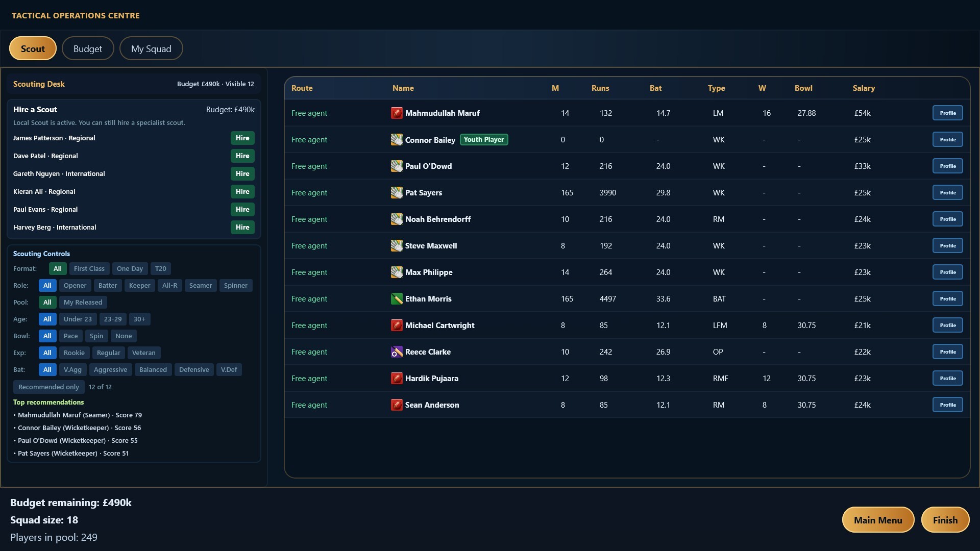
Task: Filter experience by Rookie
Action: (x=74, y=353)
